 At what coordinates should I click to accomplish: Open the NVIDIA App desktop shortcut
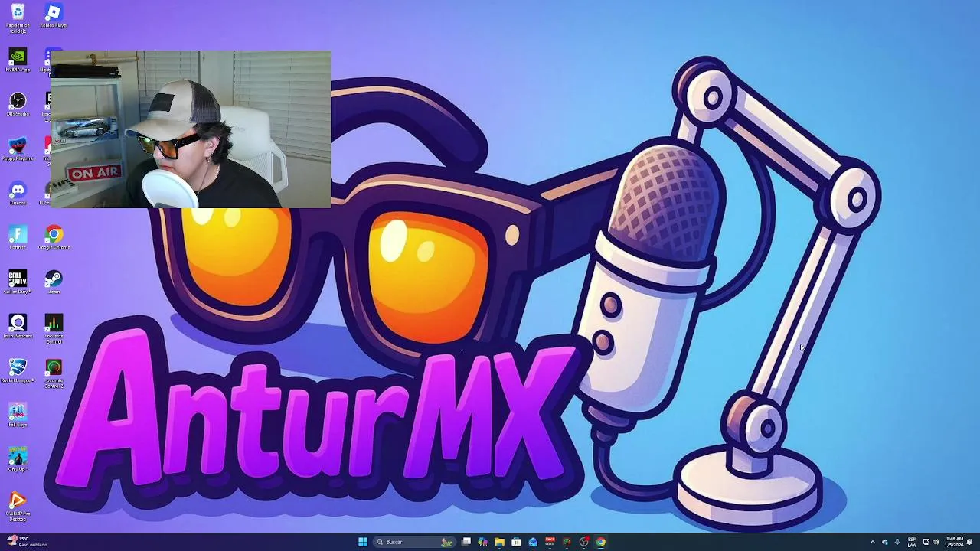18,60
